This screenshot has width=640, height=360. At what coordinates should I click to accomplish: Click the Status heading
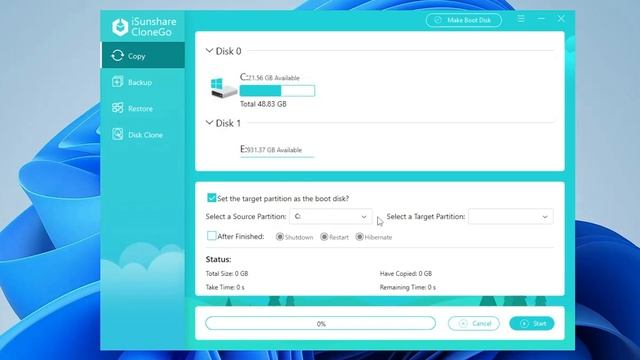point(218,259)
